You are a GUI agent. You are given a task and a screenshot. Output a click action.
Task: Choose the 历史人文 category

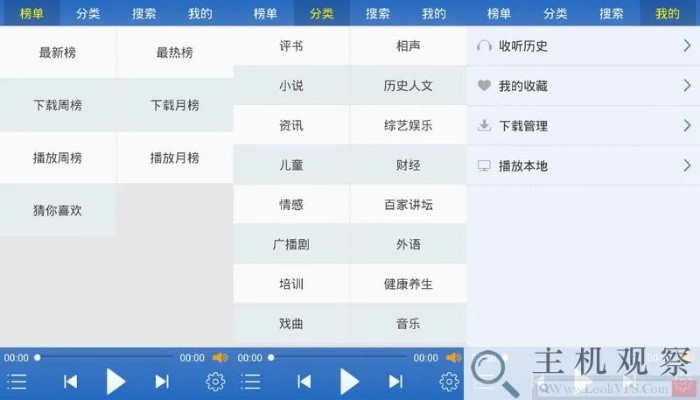[408, 85]
